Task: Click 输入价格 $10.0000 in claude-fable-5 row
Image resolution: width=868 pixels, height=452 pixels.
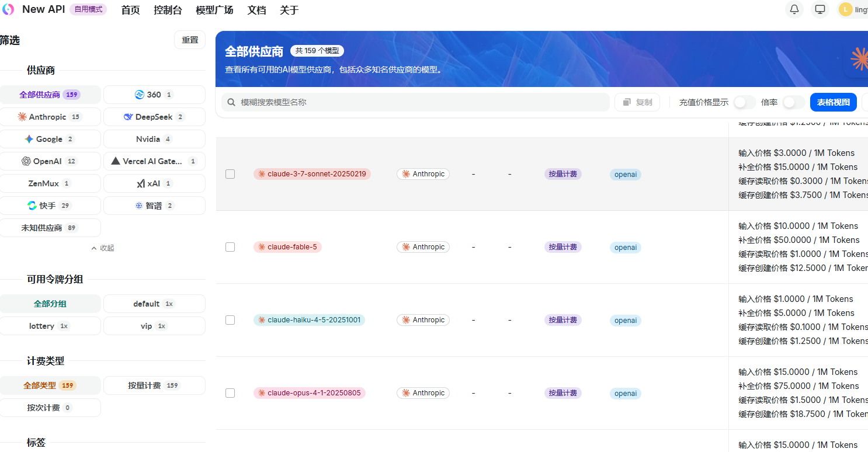Action: (x=798, y=226)
